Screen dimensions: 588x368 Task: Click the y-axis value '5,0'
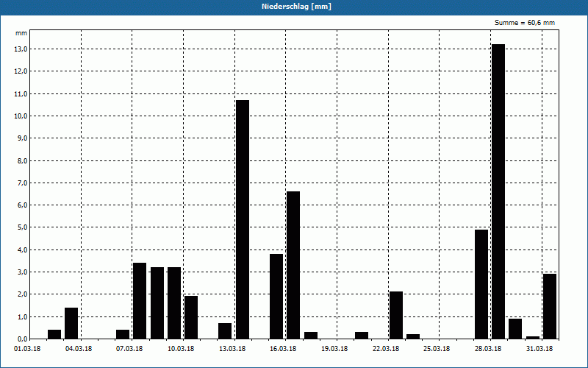pos(22,227)
